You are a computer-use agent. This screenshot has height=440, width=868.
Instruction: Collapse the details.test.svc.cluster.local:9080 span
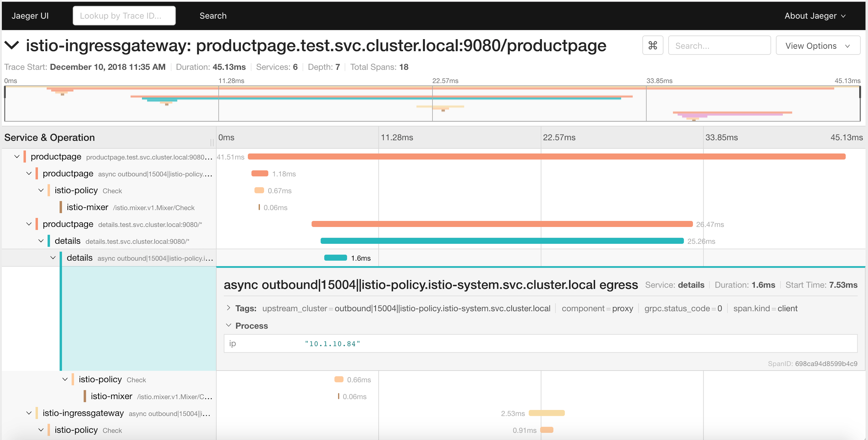41,241
